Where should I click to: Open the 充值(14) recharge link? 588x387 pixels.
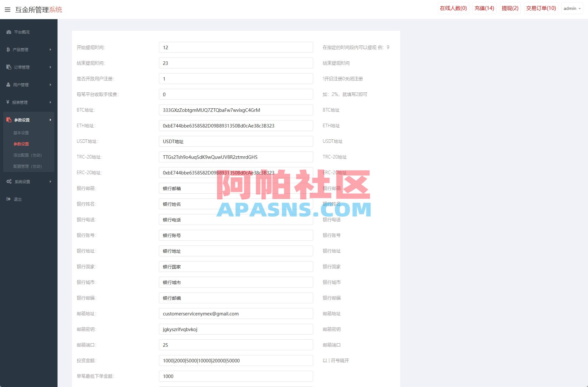[x=484, y=8]
